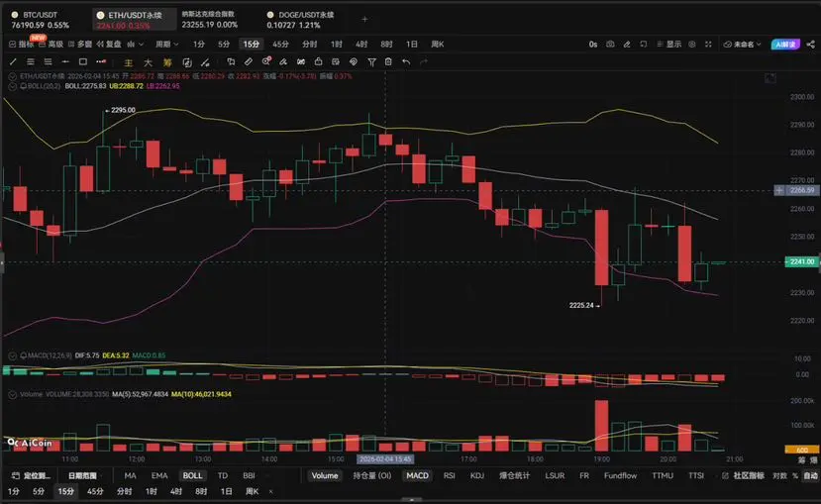Image resolution: width=821 pixels, height=504 pixels.
Task: Open the 社区指标 community indicators
Action: coord(743,475)
